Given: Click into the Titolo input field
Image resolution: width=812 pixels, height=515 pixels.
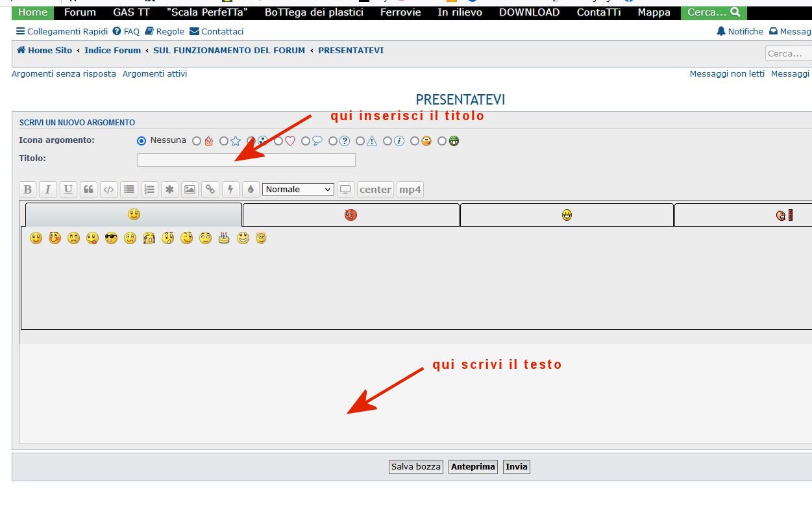Looking at the screenshot, I should tap(246, 160).
